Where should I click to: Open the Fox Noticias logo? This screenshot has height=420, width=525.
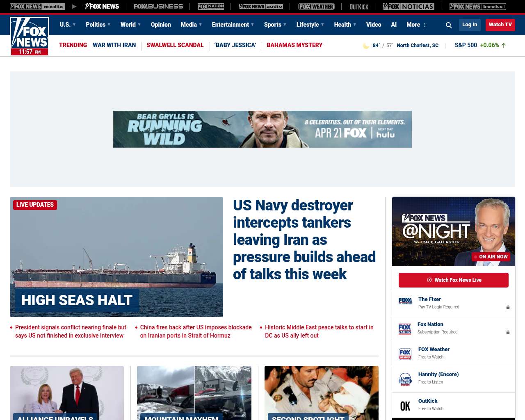[409, 7]
